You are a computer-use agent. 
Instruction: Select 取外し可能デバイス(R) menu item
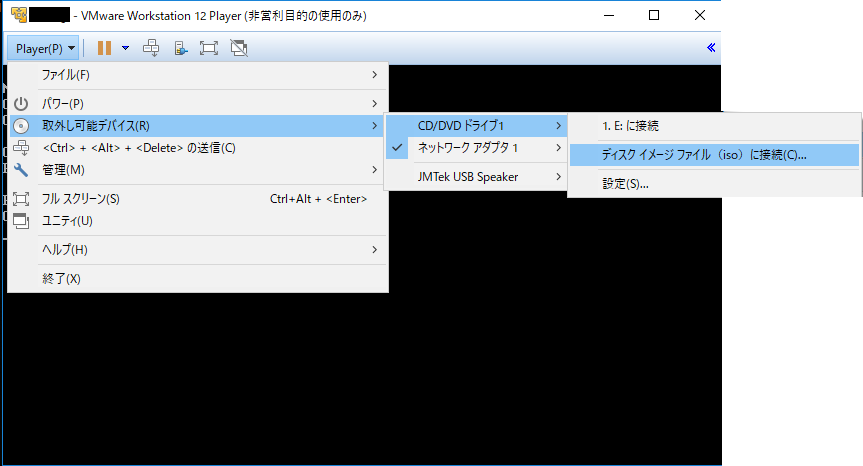tap(198, 125)
